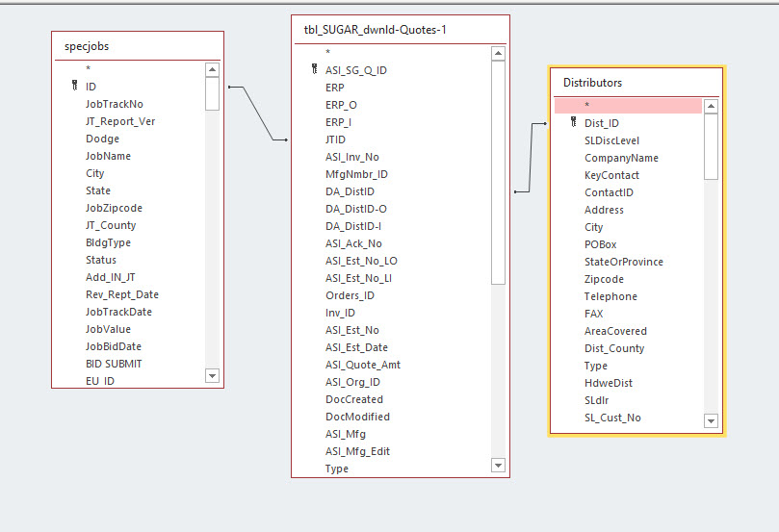Viewport: 779px width, 532px height.
Task: Select CompanyName field in Distributors
Action: (x=621, y=158)
